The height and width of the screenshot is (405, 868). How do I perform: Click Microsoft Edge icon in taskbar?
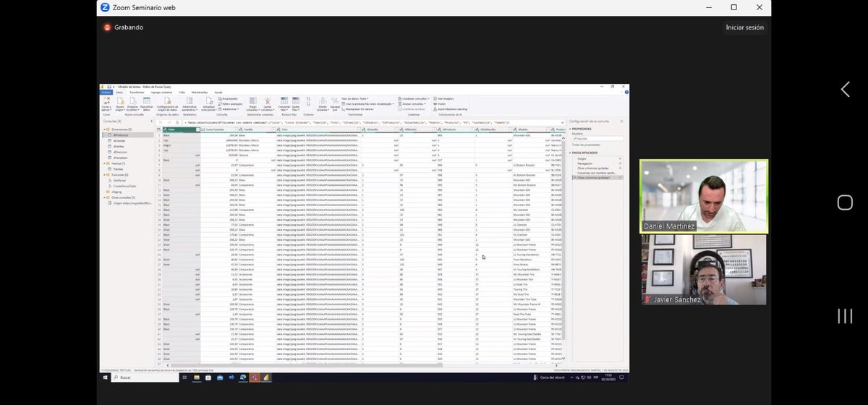(x=243, y=378)
